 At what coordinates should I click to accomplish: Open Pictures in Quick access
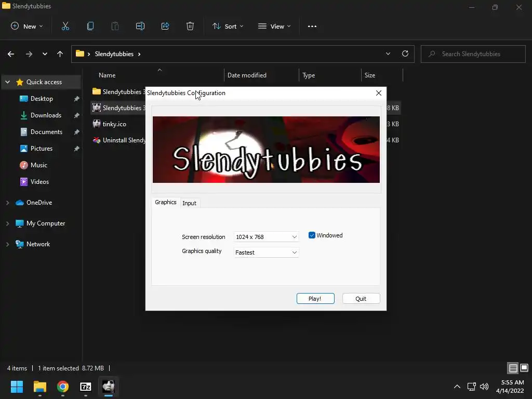coord(42,149)
